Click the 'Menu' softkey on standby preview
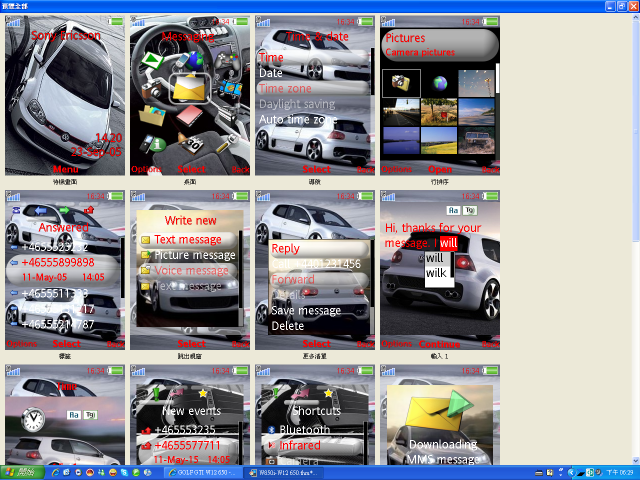640x480 pixels. (65, 169)
